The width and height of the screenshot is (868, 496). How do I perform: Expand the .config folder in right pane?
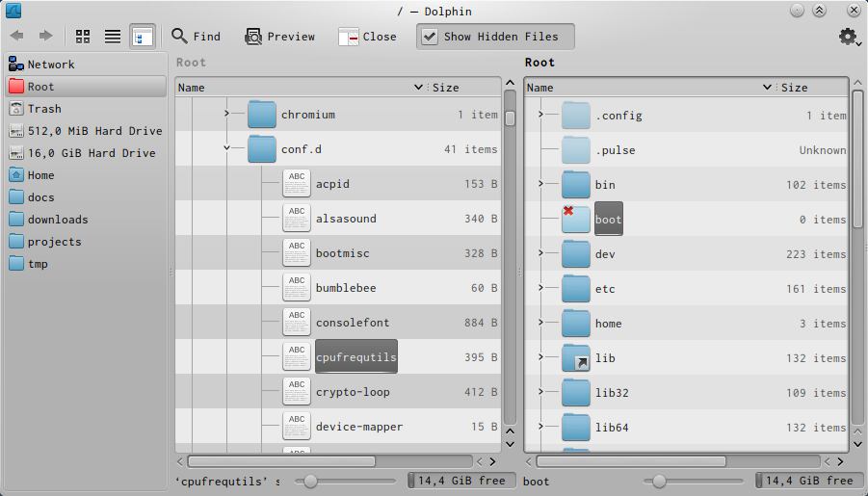[x=540, y=114]
